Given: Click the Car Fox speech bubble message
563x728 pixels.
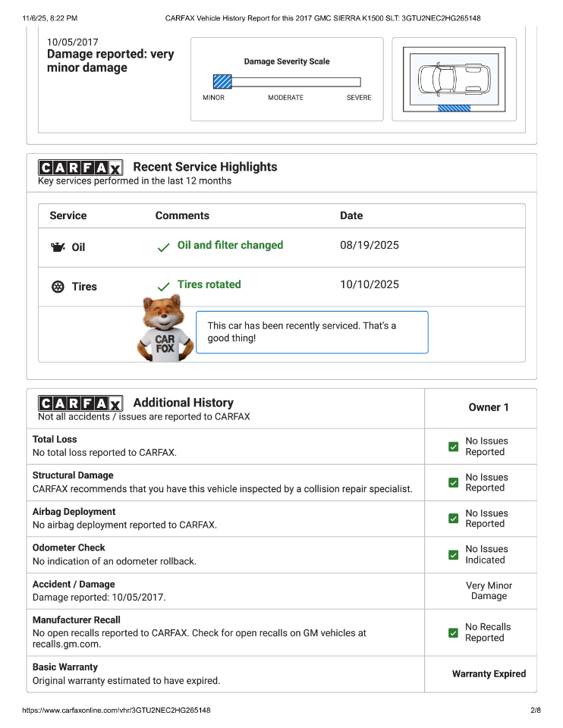Looking at the screenshot, I should [x=312, y=332].
